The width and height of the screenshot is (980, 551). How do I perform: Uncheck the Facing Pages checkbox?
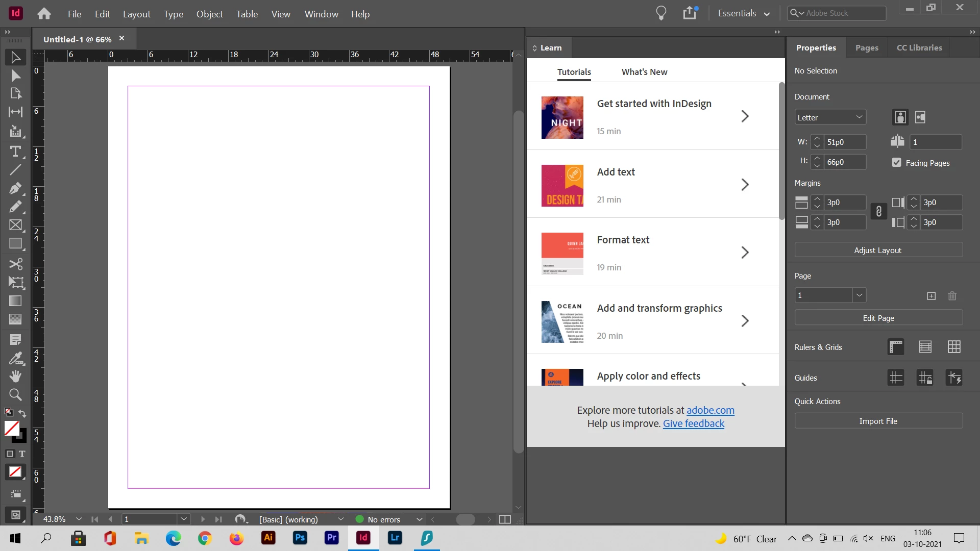coord(896,163)
